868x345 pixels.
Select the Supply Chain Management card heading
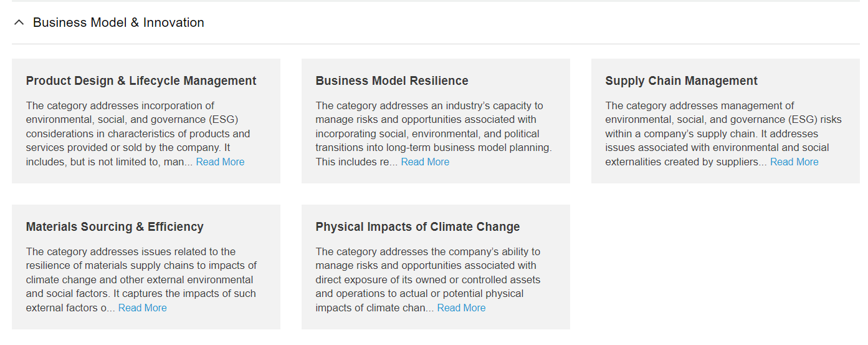681,81
